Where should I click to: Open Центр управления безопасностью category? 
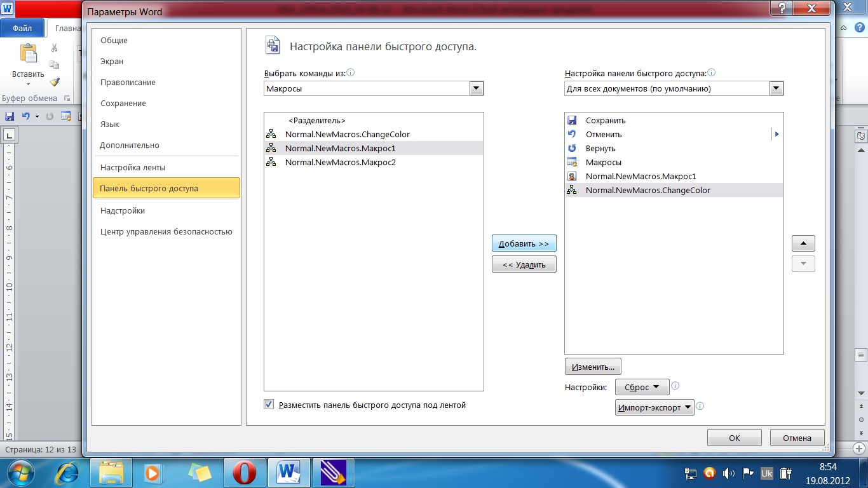pos(166,232)
